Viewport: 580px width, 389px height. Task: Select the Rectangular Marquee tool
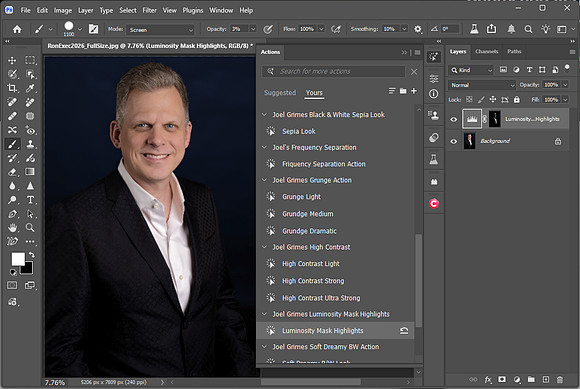pyautogui.click(x=30, y=60)
